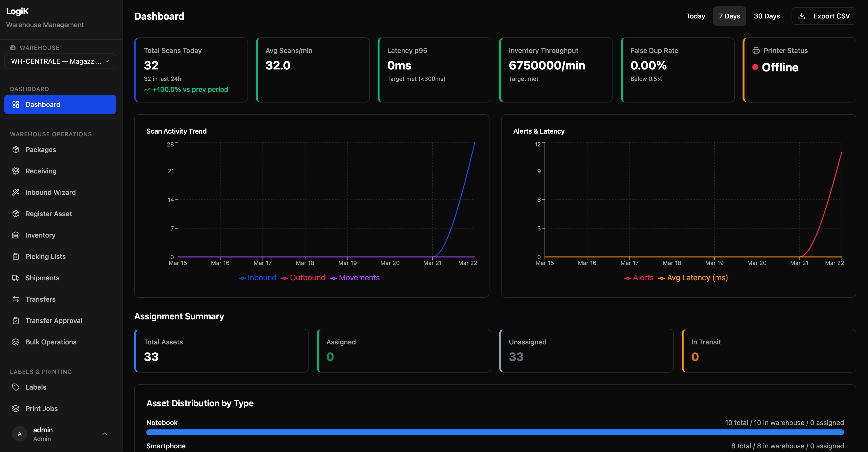Click the Dashboard grid icon in sidebar
868x452 pixels.
(16, 105)
